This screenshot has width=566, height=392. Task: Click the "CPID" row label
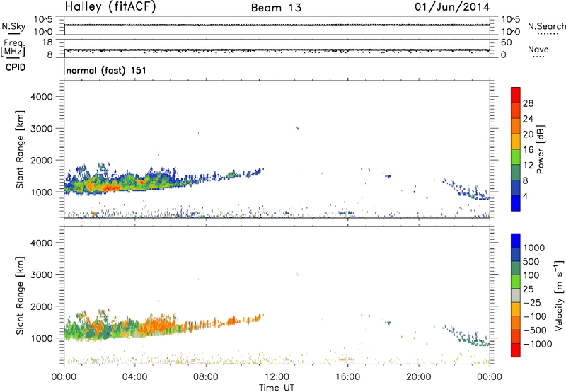pos(16,67)
